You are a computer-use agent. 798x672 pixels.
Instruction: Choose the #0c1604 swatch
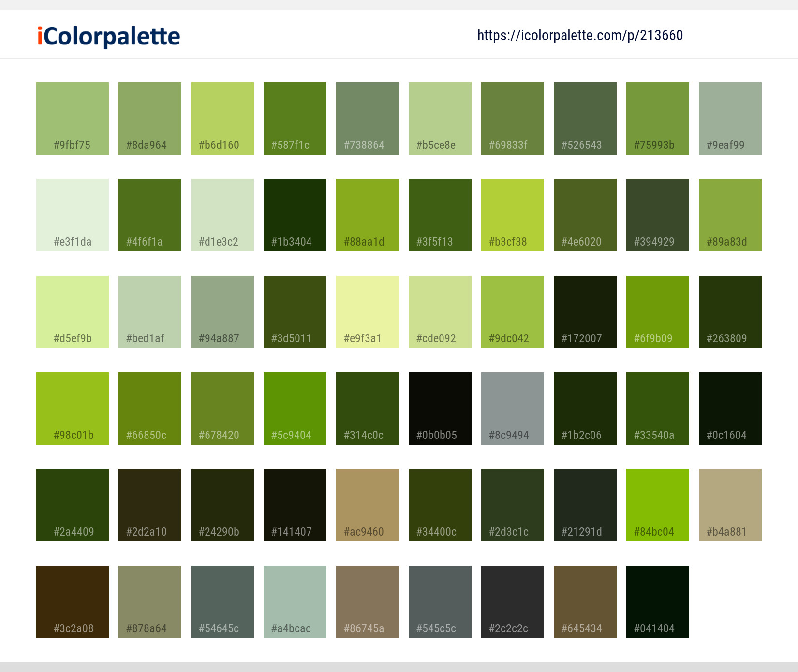click(x=730, y=409)
